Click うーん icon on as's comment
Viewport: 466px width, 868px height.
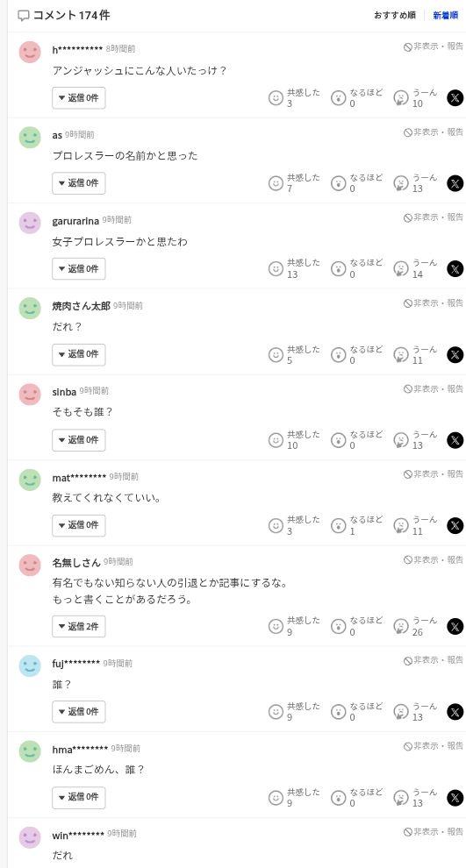[400, 183]
